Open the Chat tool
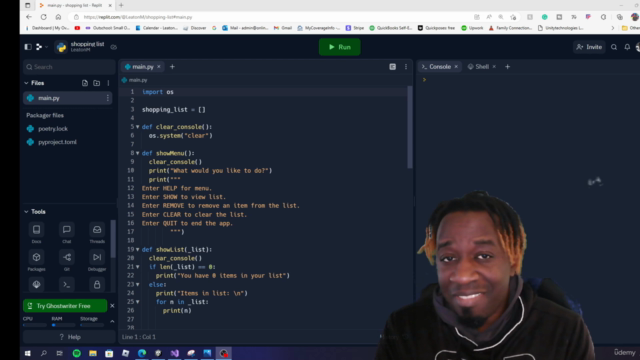640x360 pixels. 67,233
